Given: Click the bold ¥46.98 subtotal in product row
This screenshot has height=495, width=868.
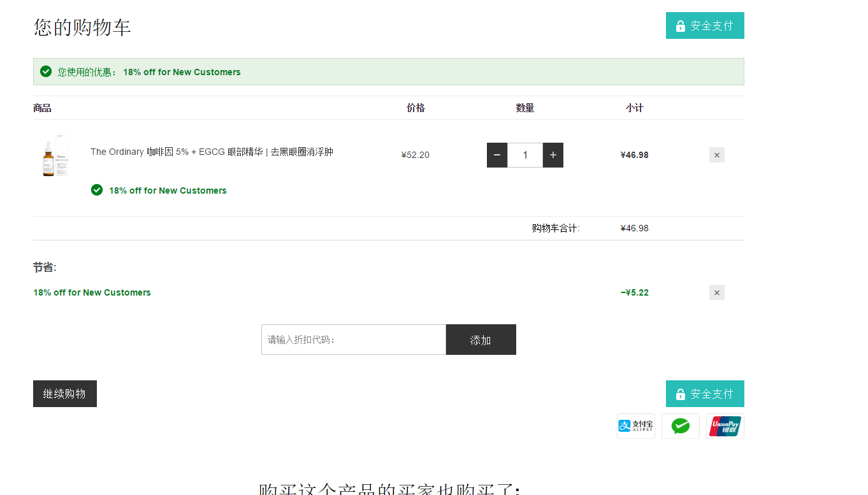Looking at the screenshot, I should pos(635,155).
